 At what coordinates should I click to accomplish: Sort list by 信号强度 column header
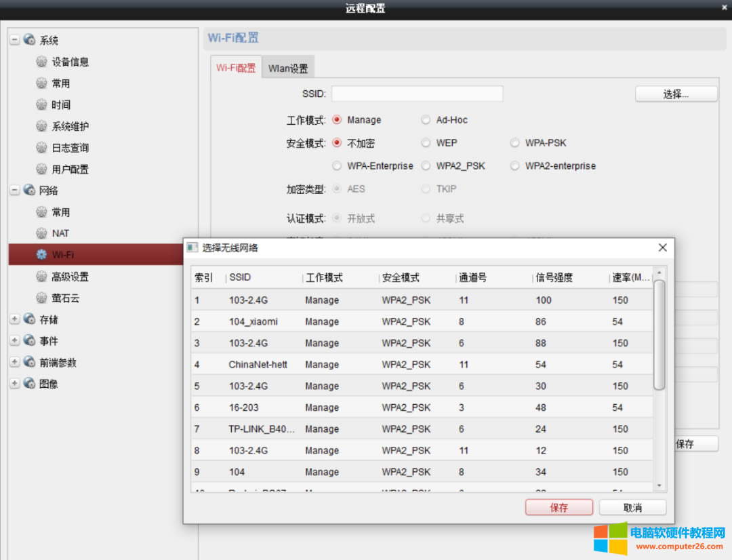coord(554,277)
